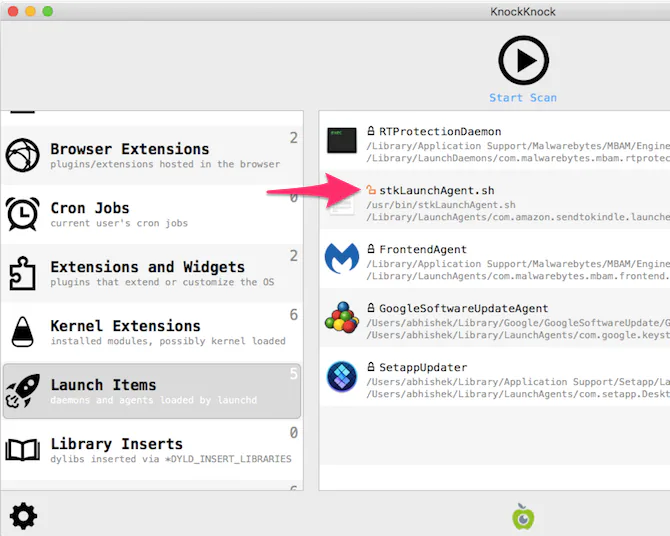This screenshot has height=536, width=670.
Task: Select the Launch Items category
Action: [x=152, y=391]
